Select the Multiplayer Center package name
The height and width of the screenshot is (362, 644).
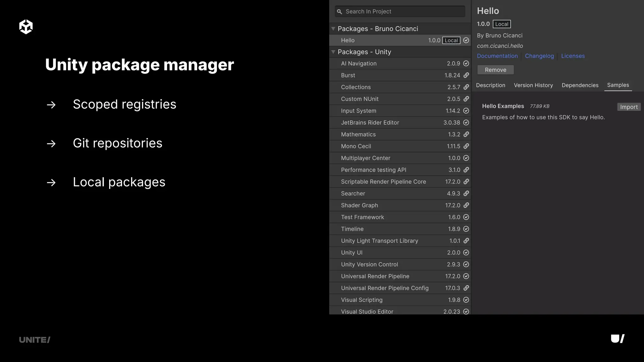tap(365, 158)
